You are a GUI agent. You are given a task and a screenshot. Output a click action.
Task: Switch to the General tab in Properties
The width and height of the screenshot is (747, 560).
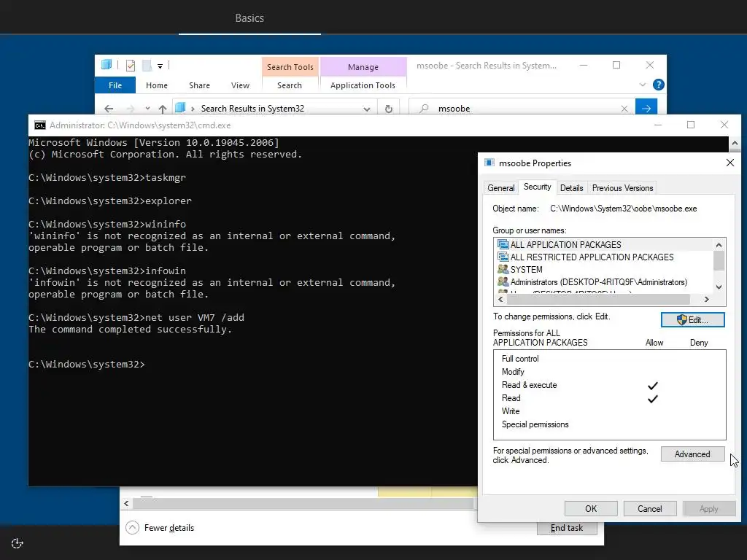coord(500,188)
